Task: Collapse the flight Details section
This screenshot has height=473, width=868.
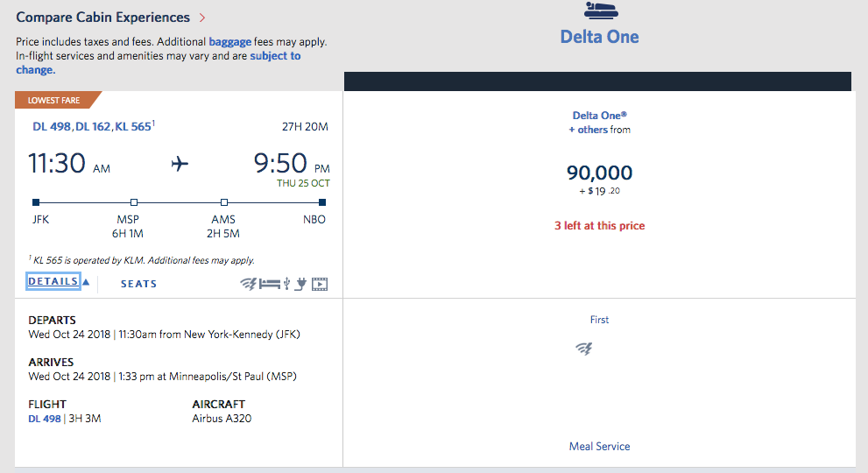Action: pyautogui.click(x=53, y=282)
